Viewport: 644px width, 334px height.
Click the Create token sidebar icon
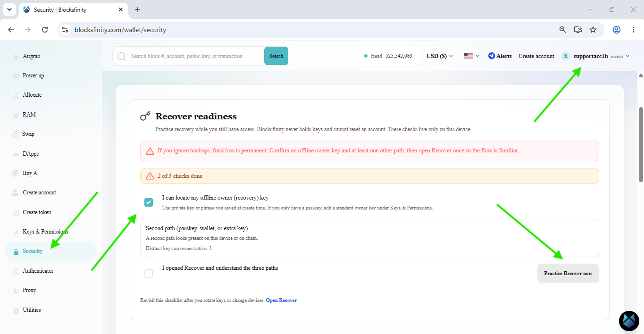(x=16, y=213)
